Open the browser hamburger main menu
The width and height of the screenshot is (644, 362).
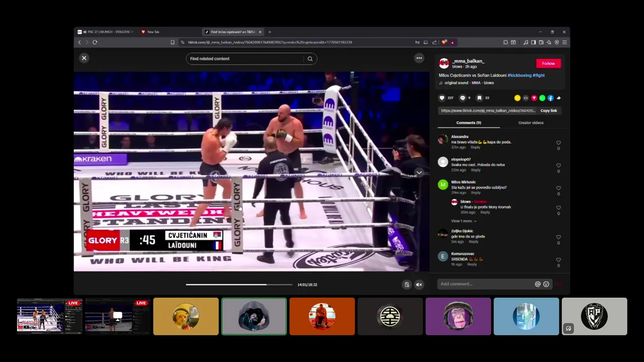click(565, 42)
